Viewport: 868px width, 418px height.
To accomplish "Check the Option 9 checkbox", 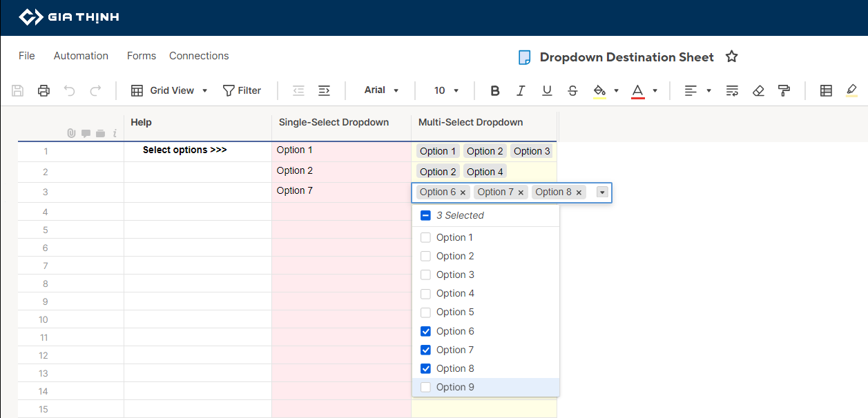I will pyautogui.click(x=425, y=387).
